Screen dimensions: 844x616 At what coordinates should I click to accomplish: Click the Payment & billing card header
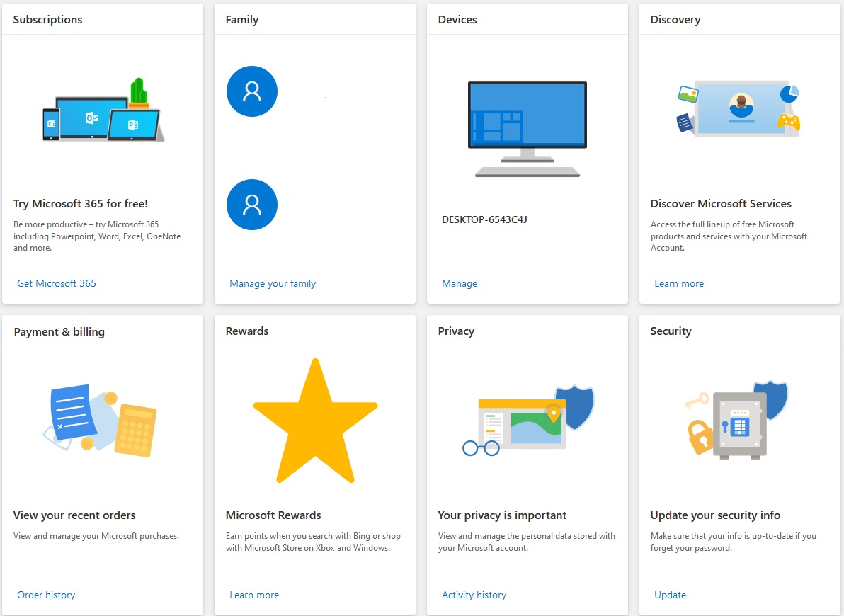59,331
